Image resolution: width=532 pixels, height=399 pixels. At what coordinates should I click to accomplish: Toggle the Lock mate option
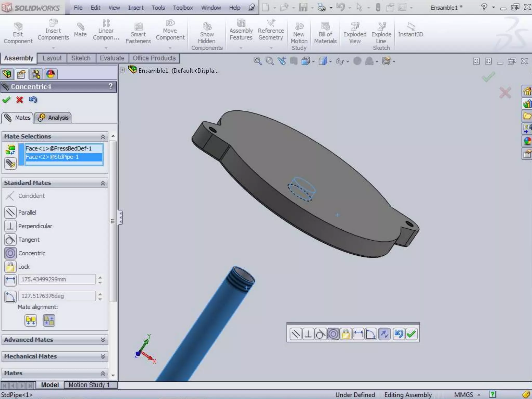tap(10, 267)
